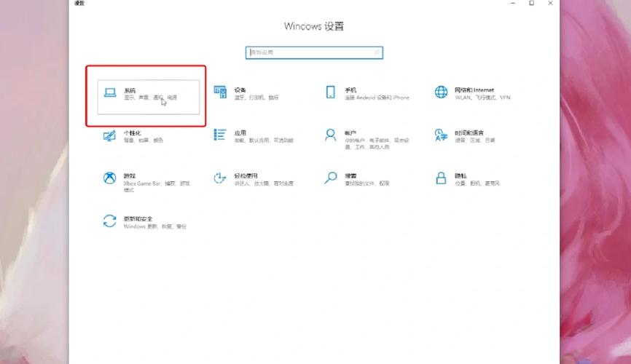The height and width of the screenshot is (364, 631).
Task: Open the Devices (设备) keyboard icon
Action: point(220,92)
